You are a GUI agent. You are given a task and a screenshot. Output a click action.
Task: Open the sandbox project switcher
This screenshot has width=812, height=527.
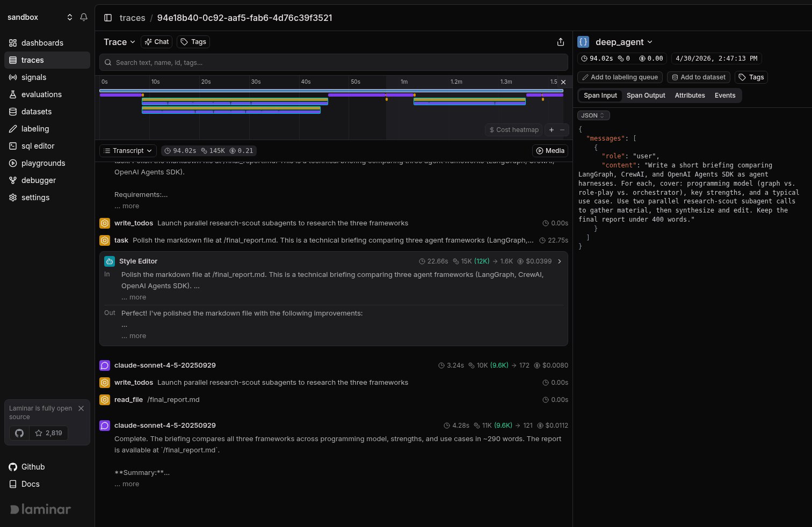40,17
